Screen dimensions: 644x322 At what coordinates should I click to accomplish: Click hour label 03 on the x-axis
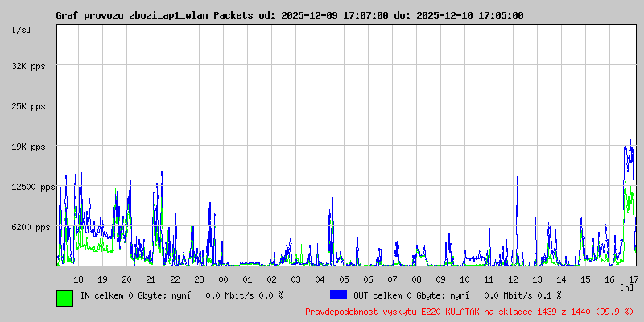click(295, 279)
